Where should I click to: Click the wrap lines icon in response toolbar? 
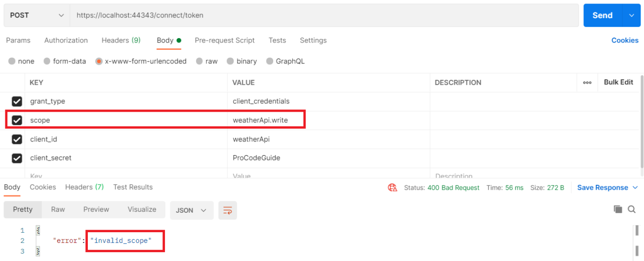point(227,210)
